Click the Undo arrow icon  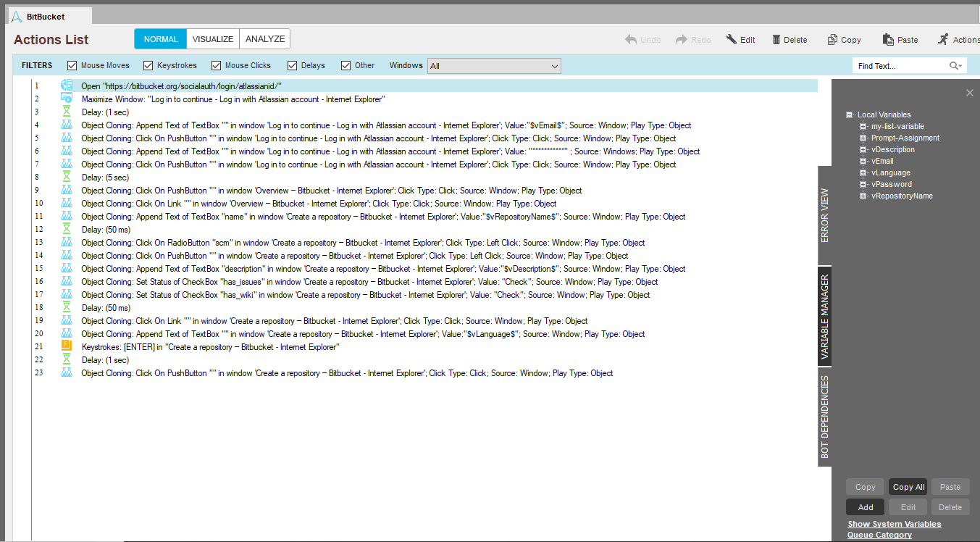tap(631, 40)
